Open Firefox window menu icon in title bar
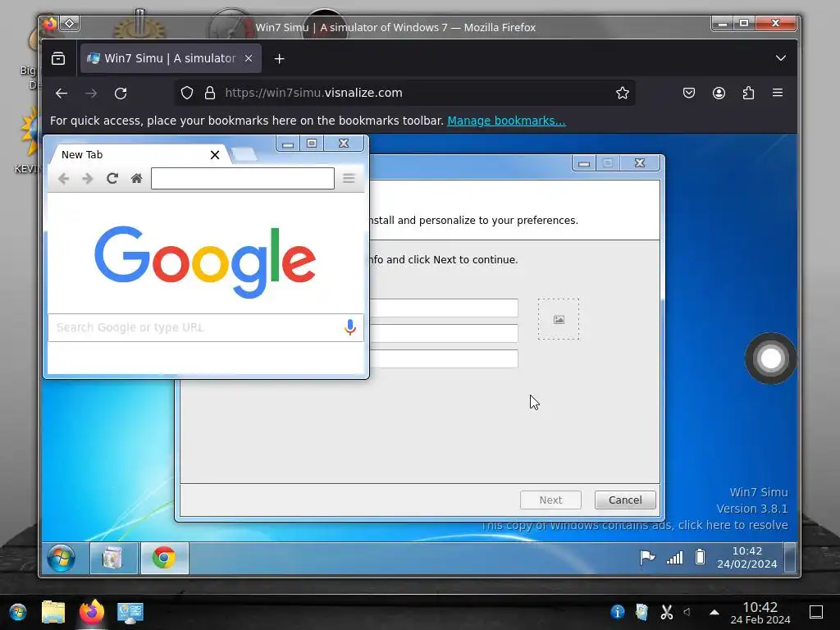Image resolution: width=840 pixels, height=630 pixels. pos(49,24)
